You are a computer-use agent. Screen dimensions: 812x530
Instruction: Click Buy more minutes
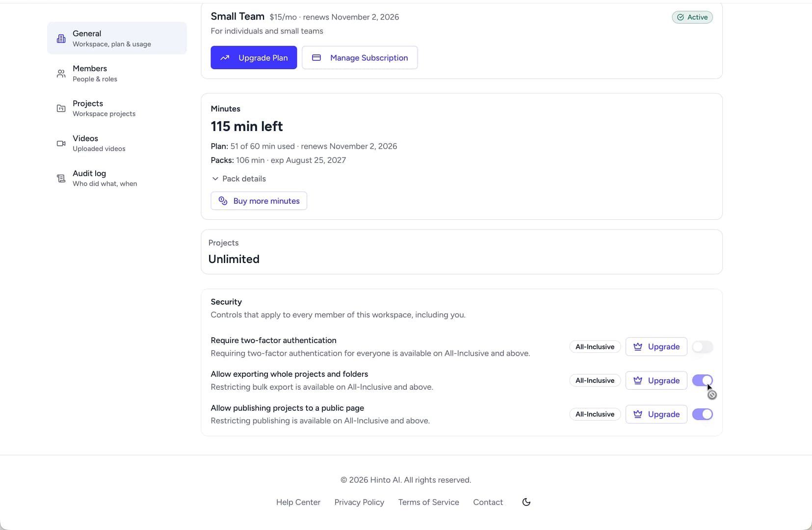pos(259,201)
